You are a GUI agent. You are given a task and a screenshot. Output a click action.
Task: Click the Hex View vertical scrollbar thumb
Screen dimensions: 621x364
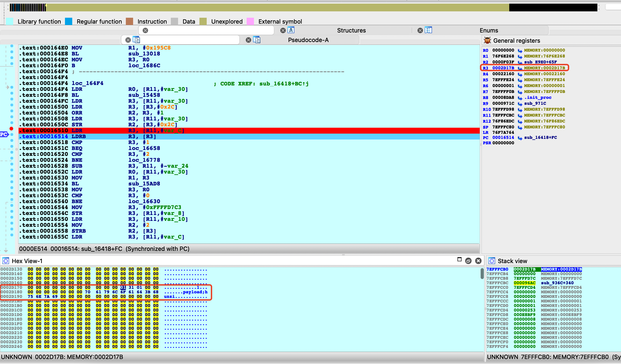(x=482, y=274)
